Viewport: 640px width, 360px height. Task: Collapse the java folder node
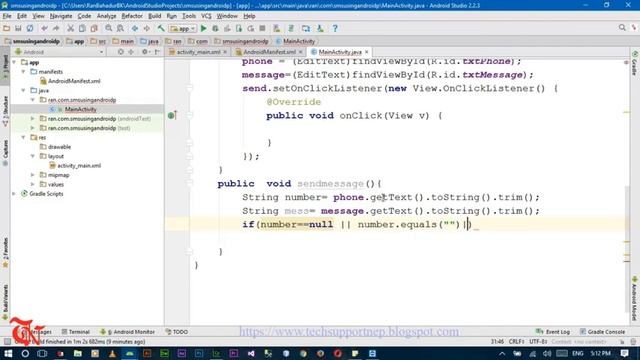pos(24,91)
